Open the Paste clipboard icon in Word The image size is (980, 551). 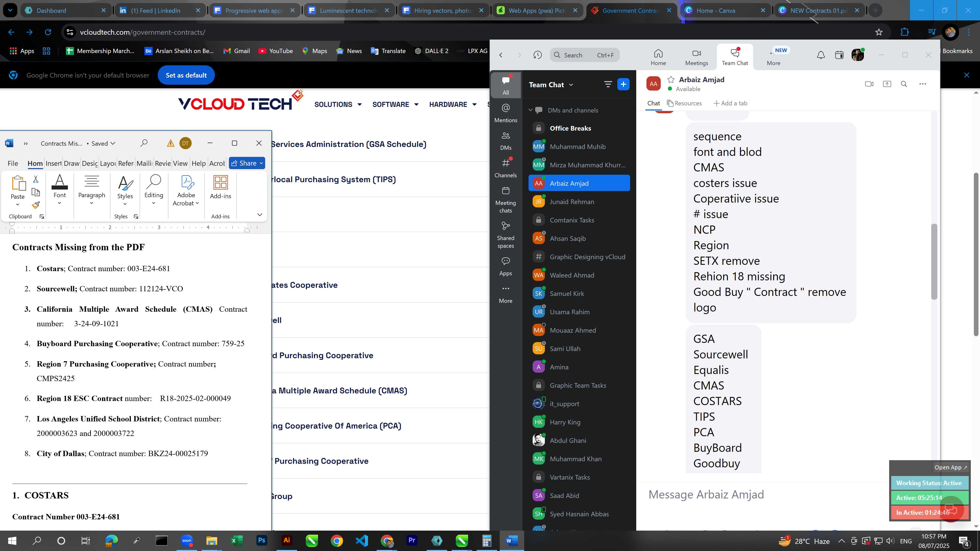[18, 183]
